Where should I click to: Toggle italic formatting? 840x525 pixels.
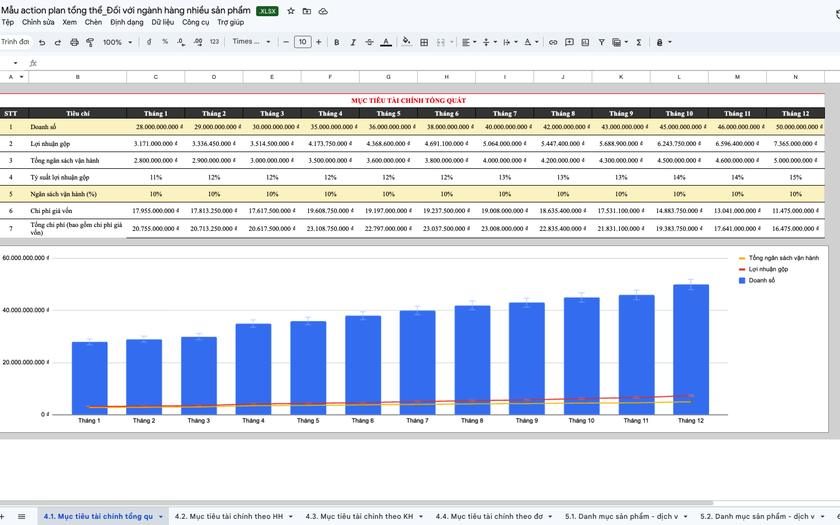tap(353, 42)
